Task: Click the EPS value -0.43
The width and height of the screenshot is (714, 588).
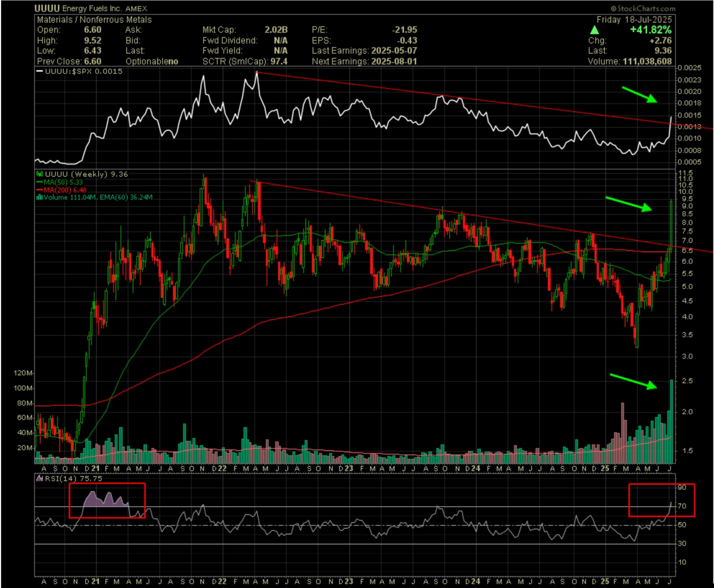Action: click(407, 41)
